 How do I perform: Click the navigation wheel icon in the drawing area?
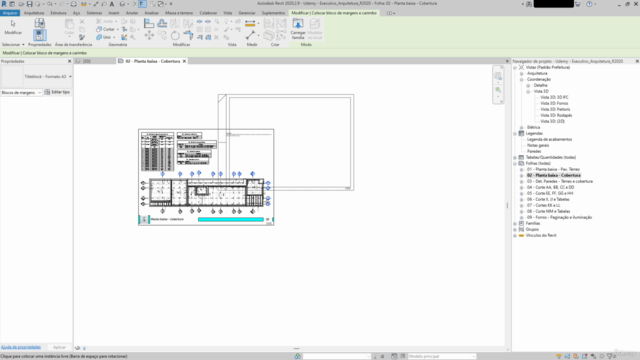[498, 76]
